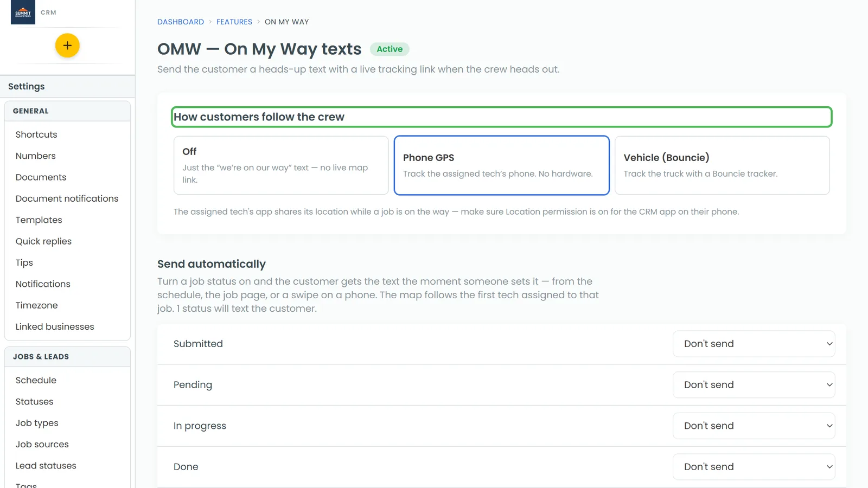Open Linked businesses in the sidebar

pyautogui.click(x=55, y=326)
